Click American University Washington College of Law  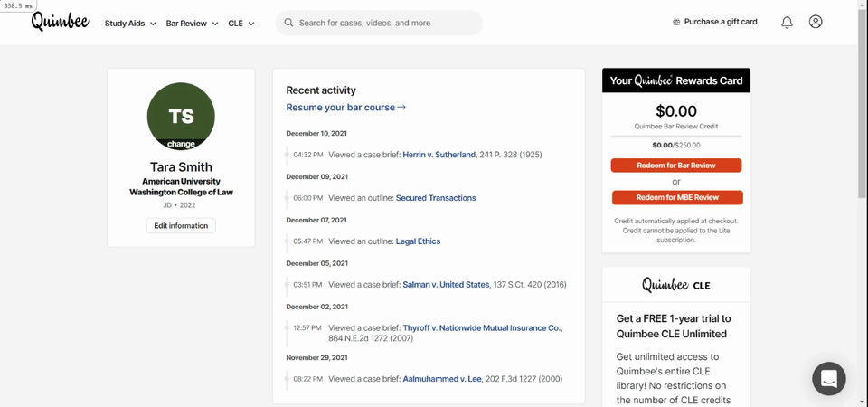(181, 187)
